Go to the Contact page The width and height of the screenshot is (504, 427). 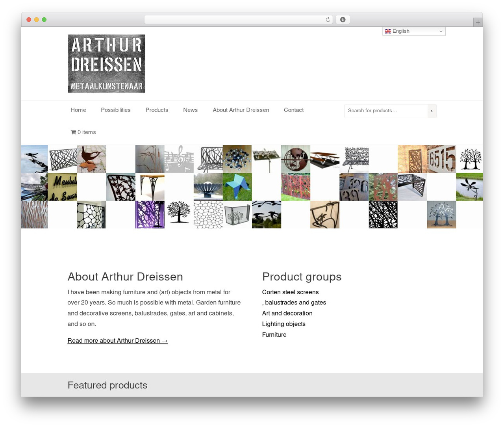click(294, 110)
